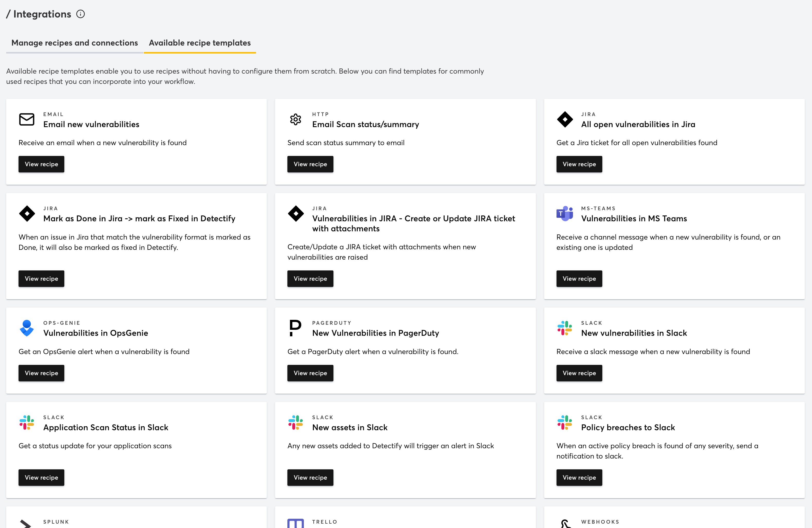
Task: Switch to Manage recipes and connections tab
Action: (75, 43)
